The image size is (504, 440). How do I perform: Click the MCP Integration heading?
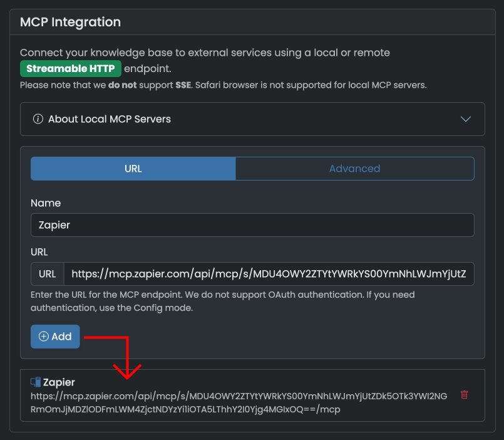pyautogui.click(x=70, y=22)
